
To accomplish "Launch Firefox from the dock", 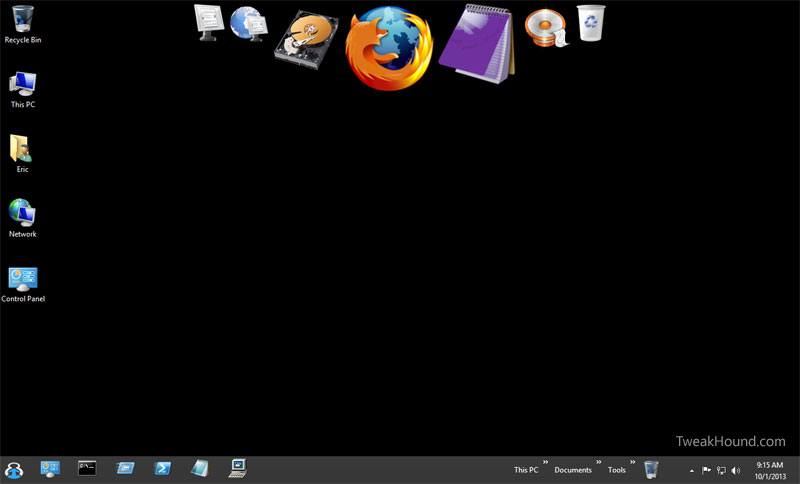I will pos(389,48).
